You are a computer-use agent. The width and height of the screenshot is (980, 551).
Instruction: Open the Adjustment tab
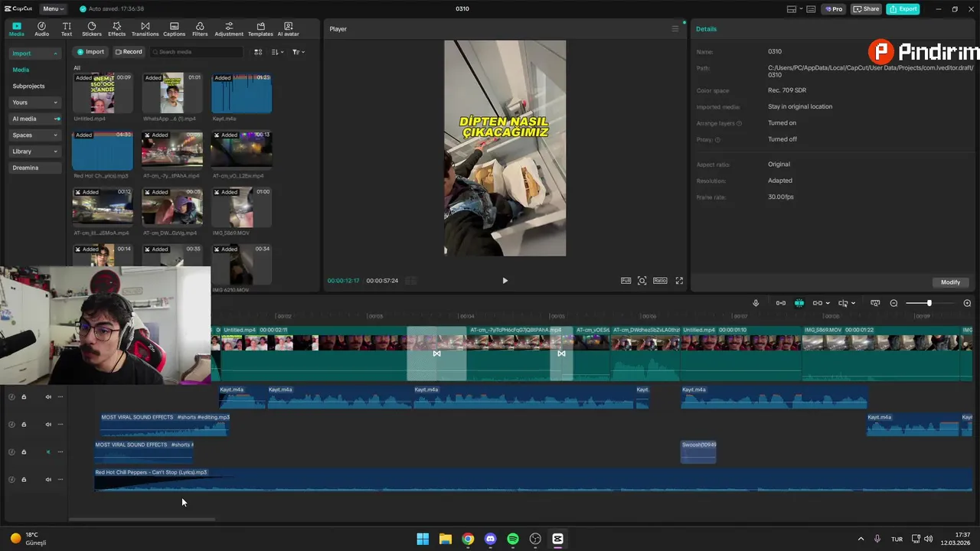[x=229, y=29]
